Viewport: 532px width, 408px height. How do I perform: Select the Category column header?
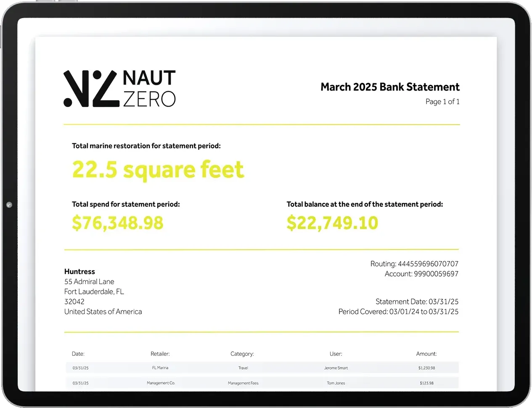pos(242,354)
